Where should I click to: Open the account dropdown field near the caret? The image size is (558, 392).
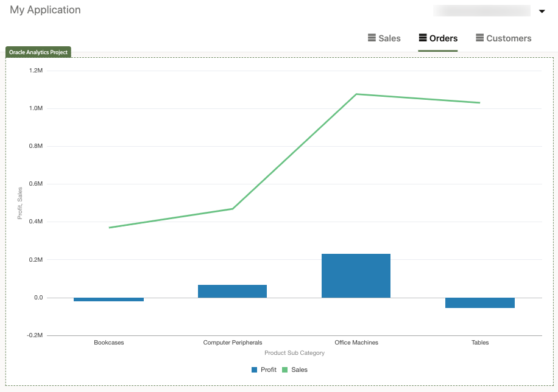pyautogui.click(x=483, y=10)
